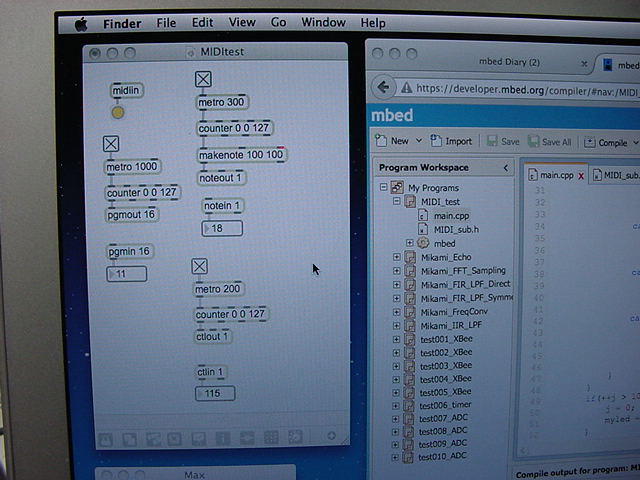The height and width of the screenshot is (480, 640).
Task: Expand the Mikami_Echo program node
Action: click(396, 257)
